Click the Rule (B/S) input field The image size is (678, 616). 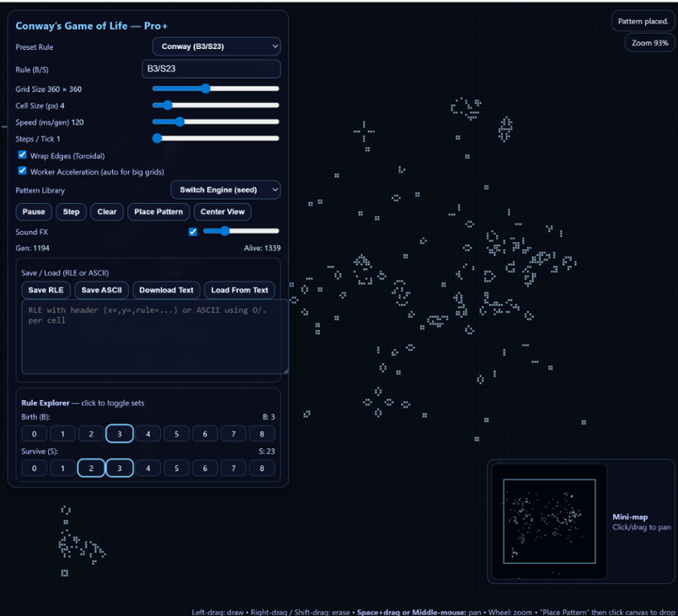(212, 68)
